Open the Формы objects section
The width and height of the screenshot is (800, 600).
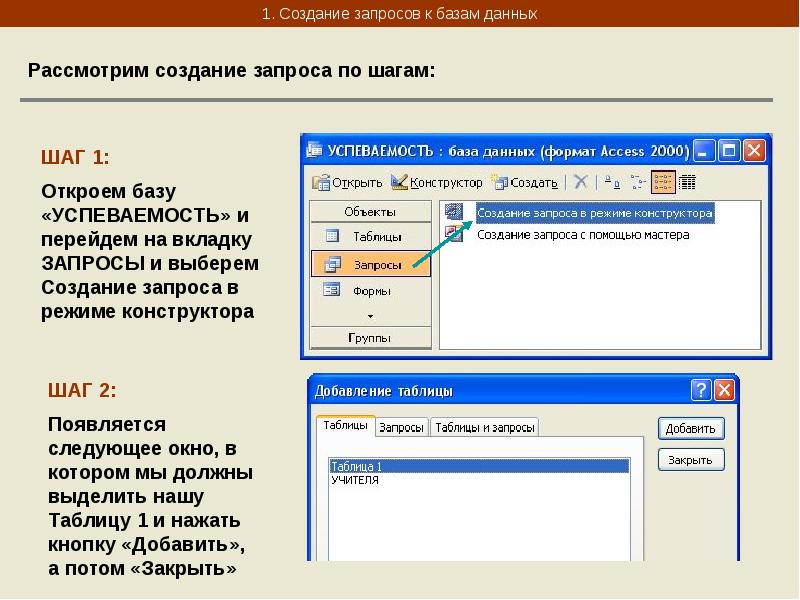coord(371,291)
